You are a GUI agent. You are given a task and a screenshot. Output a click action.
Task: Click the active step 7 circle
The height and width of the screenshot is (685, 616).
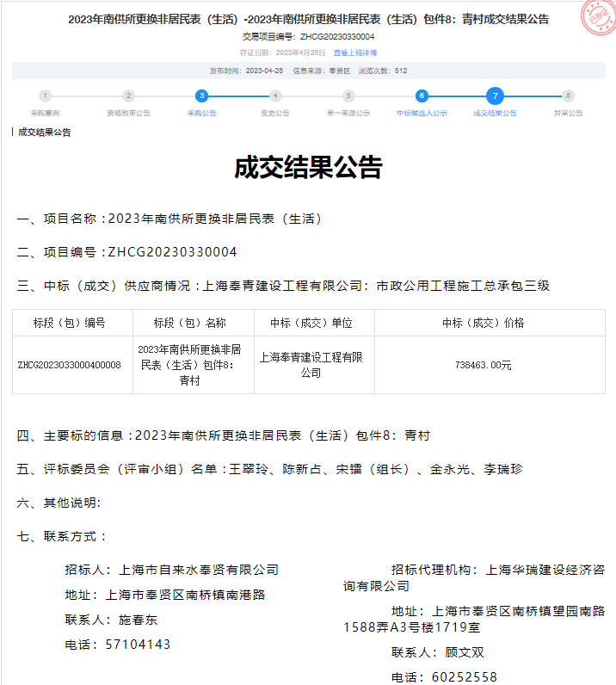(x=495, y=96)
